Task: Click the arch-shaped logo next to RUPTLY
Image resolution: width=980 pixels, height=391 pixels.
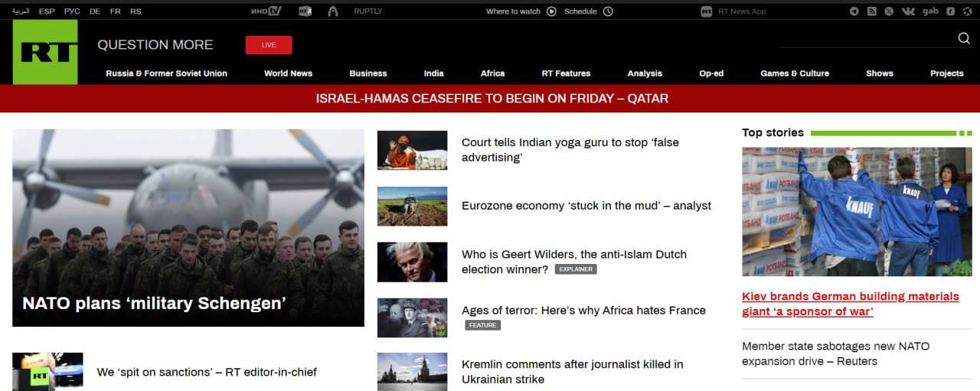Action: 332,11
